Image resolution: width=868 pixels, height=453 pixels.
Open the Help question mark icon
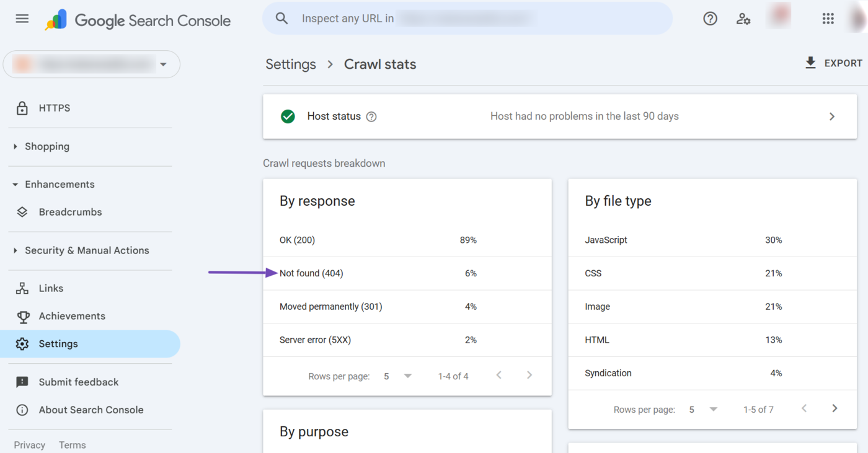click(x=710, y=19)
